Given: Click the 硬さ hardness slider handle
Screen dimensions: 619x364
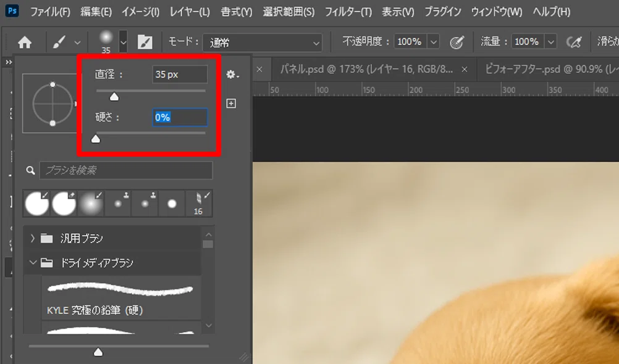Looking at the screenshot, I should coord(96,139).
